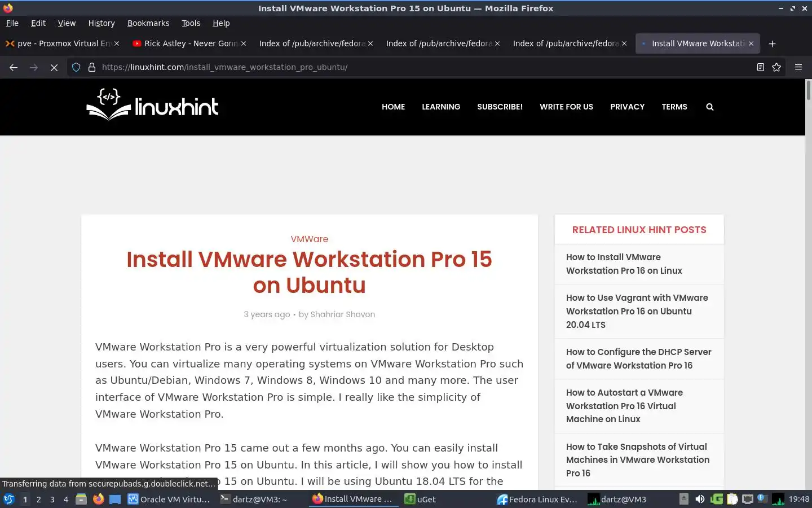Open How to Configure the DHCP Server post
Screen dimensions: 812x508
point(638,358)
